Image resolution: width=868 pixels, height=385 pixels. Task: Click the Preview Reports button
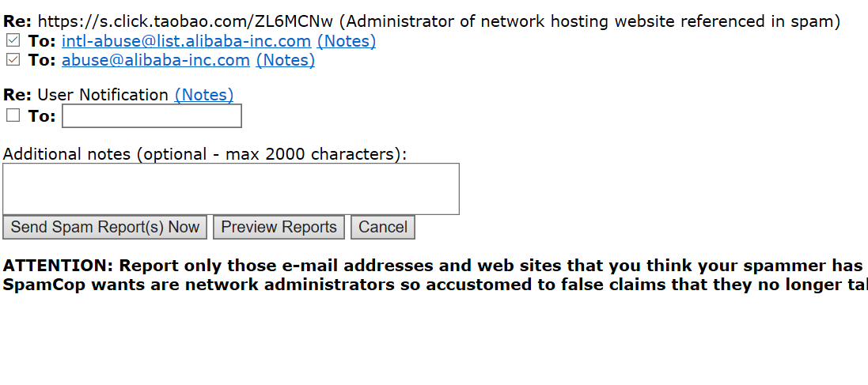[x=279, y=228]
